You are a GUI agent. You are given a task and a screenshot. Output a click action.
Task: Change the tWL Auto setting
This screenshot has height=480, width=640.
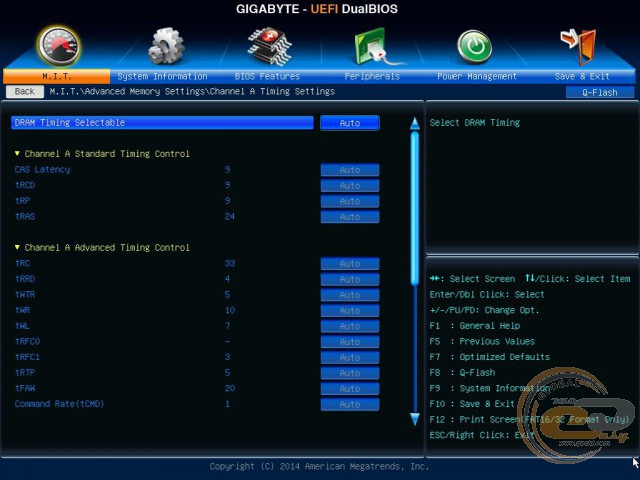pyautogui.click(x=350, y=326)
